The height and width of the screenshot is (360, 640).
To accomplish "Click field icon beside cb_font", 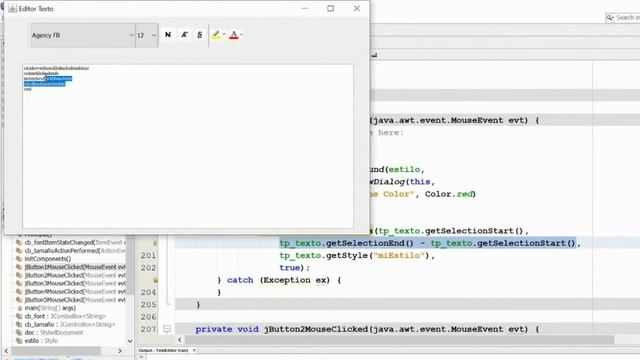I will 19,316.
